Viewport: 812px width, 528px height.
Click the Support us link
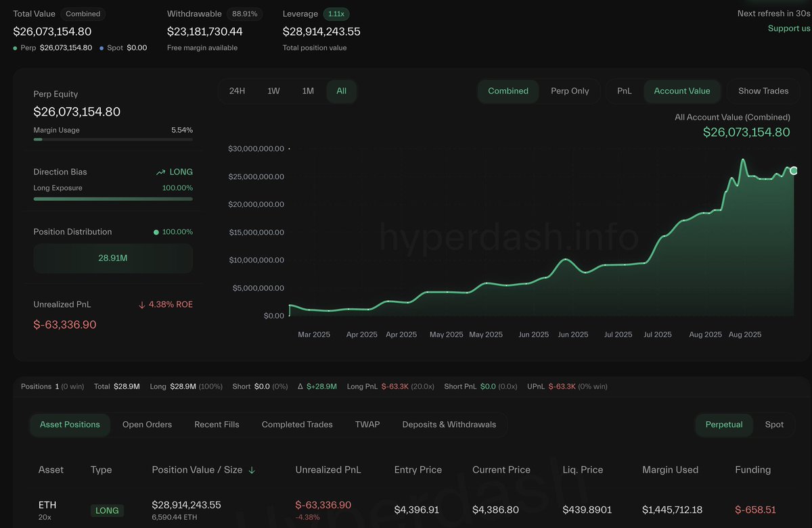[789, 28]
